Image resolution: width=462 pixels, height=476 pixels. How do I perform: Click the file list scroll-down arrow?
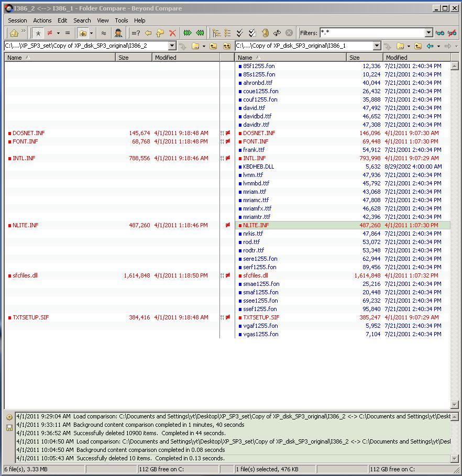point(455,404)
